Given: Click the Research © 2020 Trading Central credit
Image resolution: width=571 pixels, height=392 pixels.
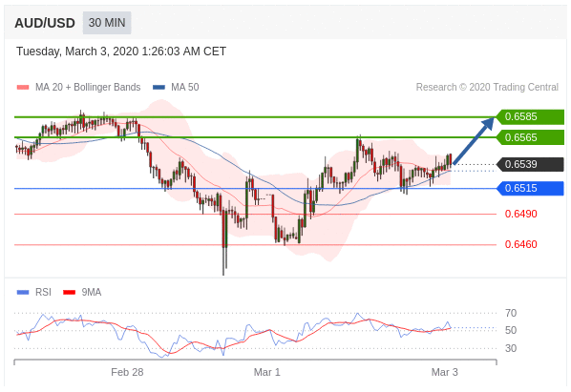Looking at the screenshot, I should 487,88.
